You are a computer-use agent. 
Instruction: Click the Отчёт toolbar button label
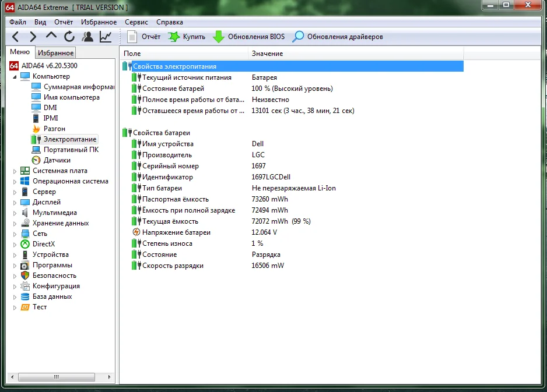(x=150, y=37)
